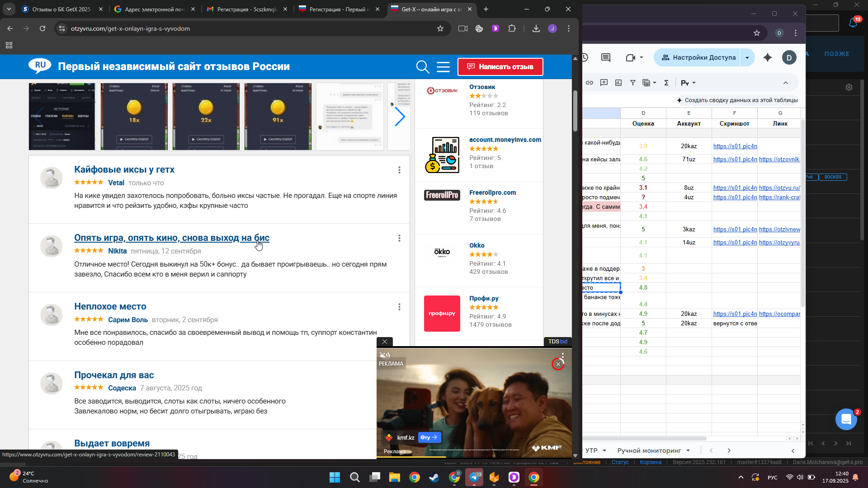Open the Extensions puzzle icon
868x488 pixels.
512,28
